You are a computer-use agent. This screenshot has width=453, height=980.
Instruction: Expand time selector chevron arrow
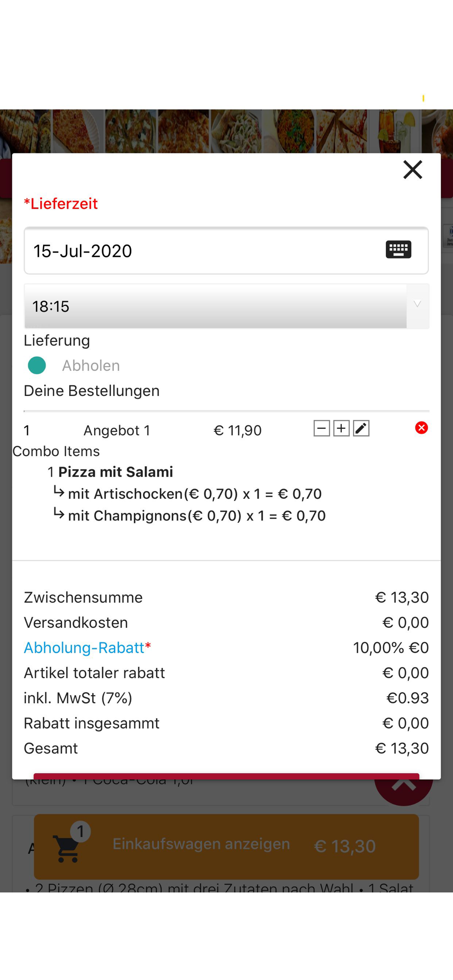click(x=417, y=304)
